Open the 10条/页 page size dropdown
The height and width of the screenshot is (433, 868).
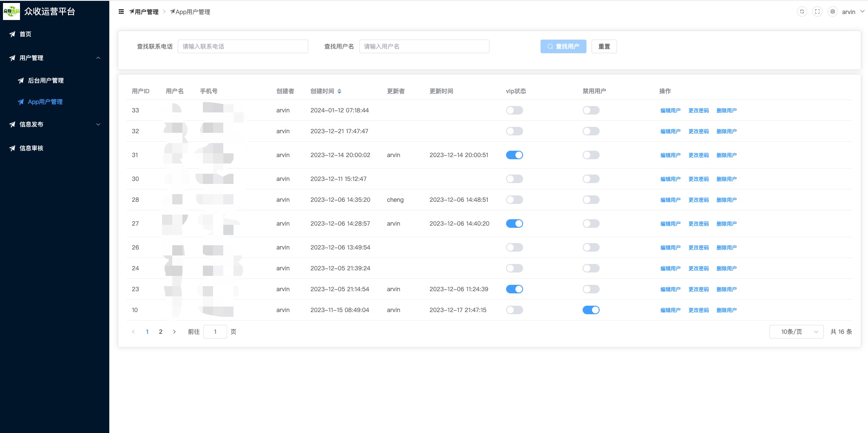point(796,332)
